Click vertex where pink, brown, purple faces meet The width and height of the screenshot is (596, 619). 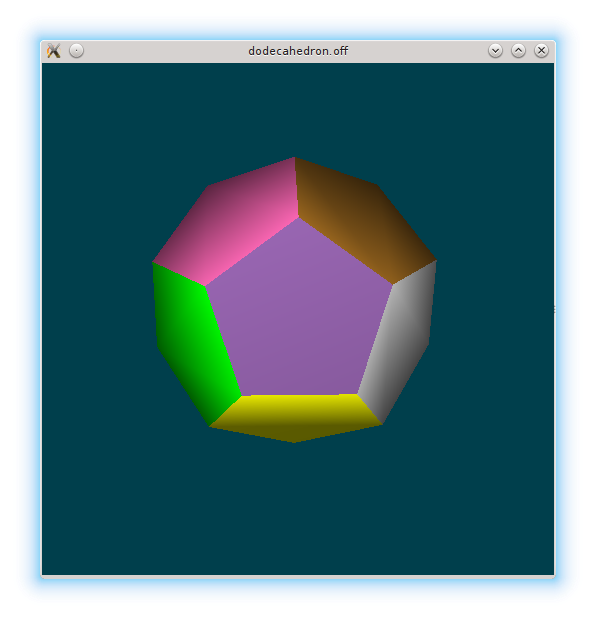(299, 217)
